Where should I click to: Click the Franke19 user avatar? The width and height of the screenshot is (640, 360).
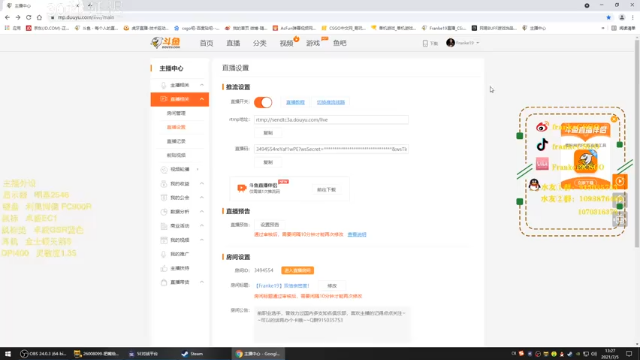coord(450,42)
